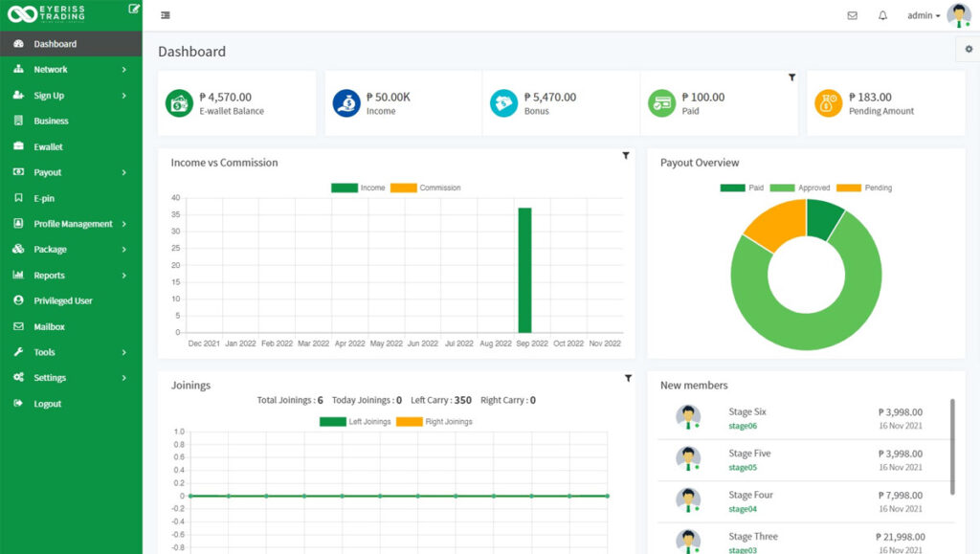Open the admin user dropdown

coord(923,15)
